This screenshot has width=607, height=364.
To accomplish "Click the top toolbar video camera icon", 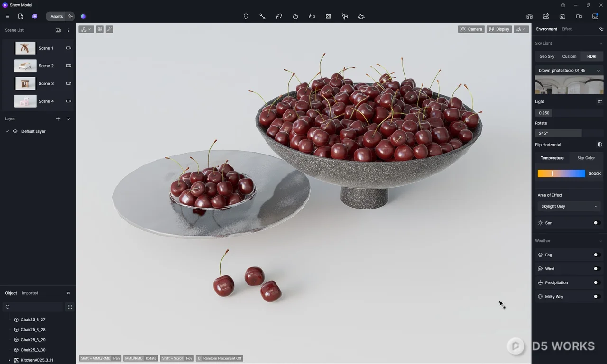I will point(312,16).
